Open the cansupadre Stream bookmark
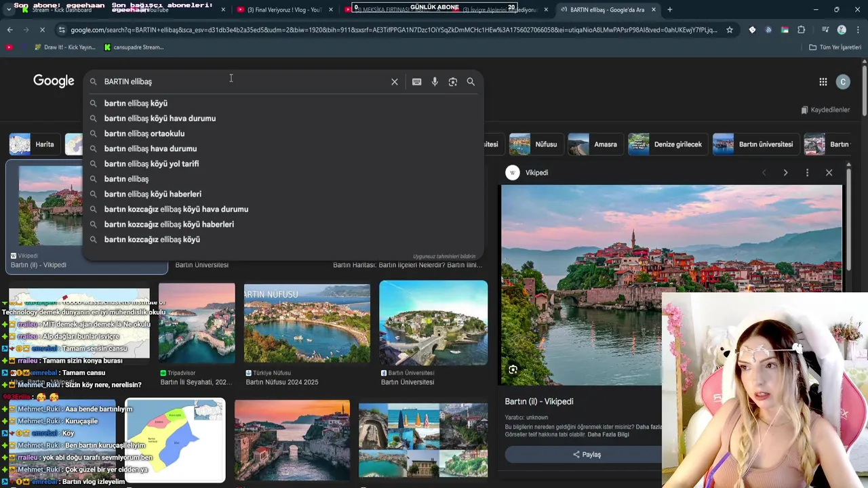The height and width of the screenshot is (488, 868). [x=134, y=47]
